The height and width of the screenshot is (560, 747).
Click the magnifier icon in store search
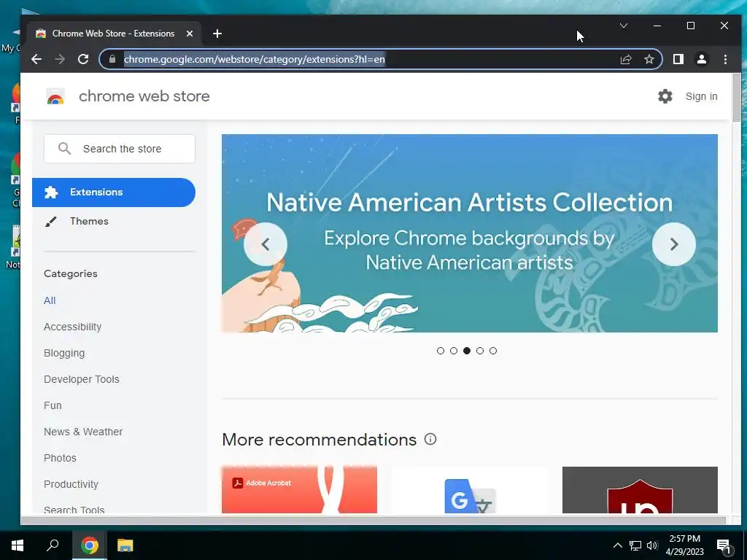click(x=64, y=149)
